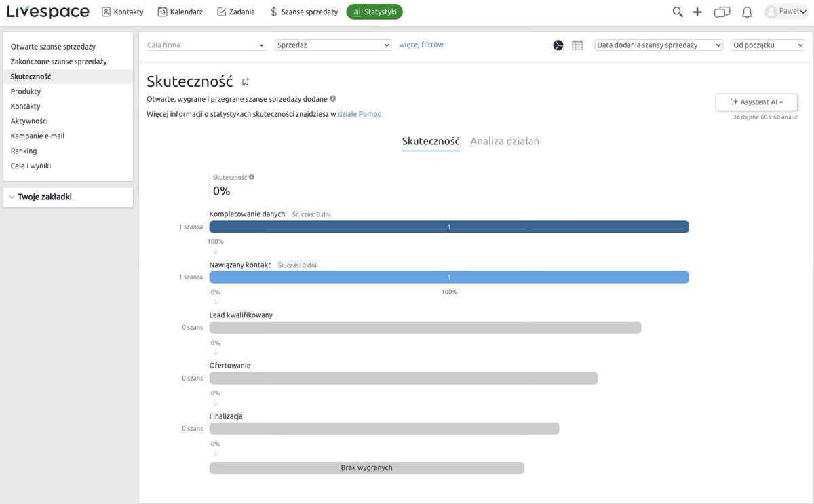
Task: Open notifications bell icon
Action: coord(747,12)
